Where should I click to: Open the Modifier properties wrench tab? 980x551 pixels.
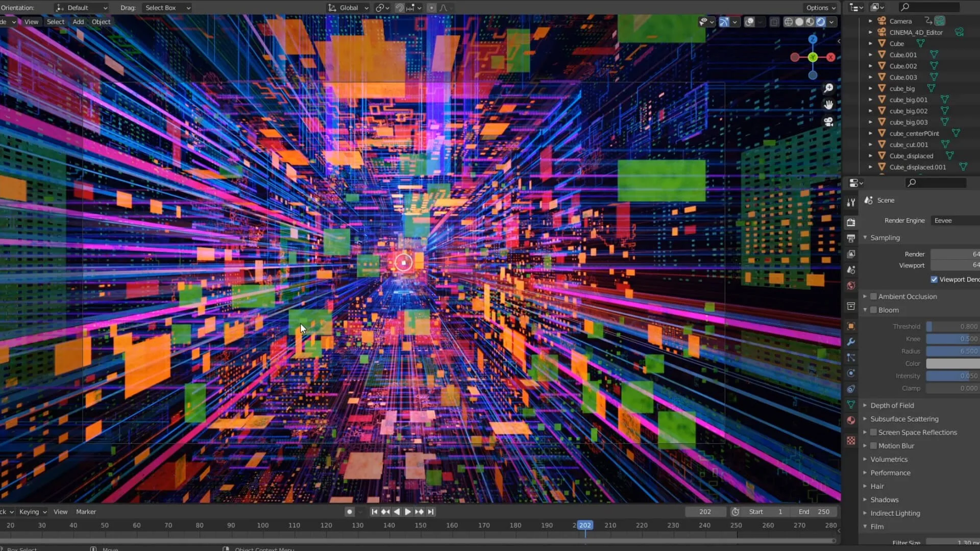851,342
